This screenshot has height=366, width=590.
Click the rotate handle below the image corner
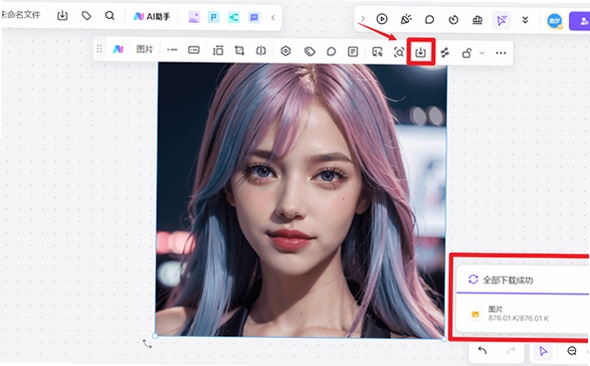147,343
